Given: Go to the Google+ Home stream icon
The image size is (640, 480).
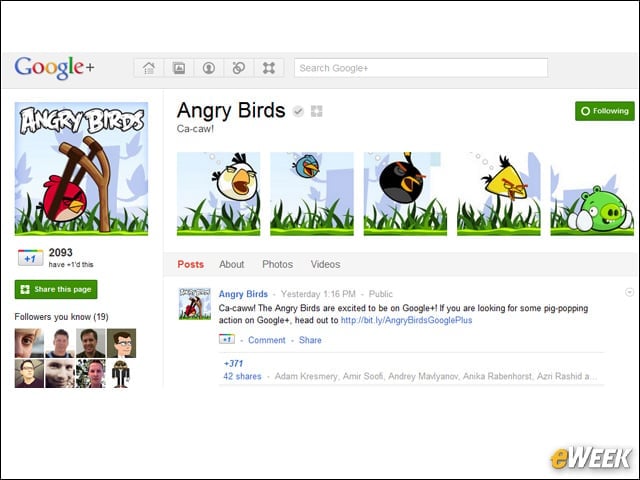Looking at the screenshot, I should point(149,68).
